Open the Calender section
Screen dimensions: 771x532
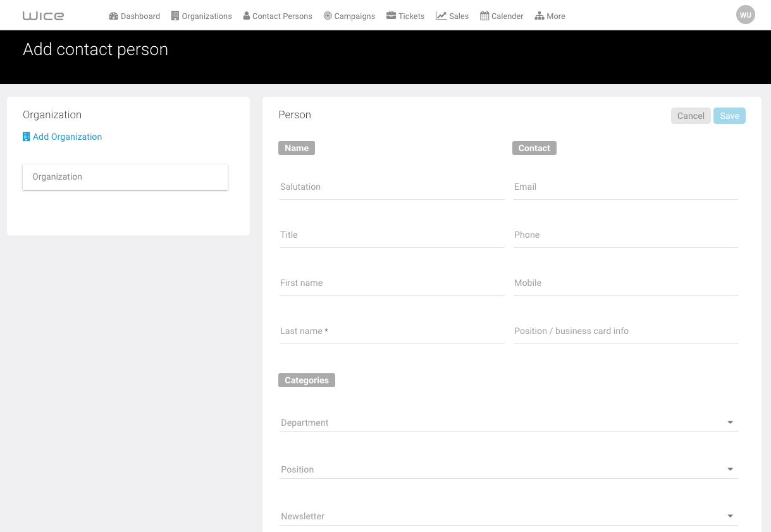pyautogui.click(x=502, y=16)
